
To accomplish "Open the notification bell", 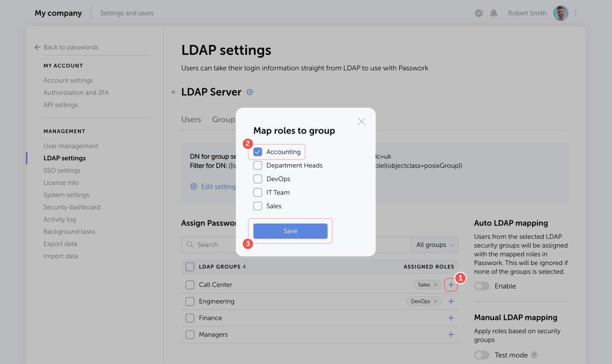I will coord(494,13).
